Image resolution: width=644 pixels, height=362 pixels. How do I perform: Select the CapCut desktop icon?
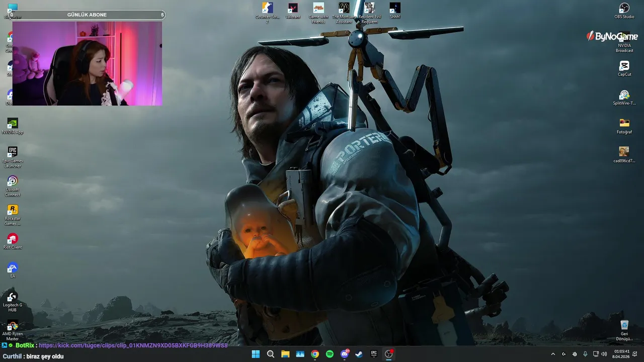pyautogui.click(x=624, y=69)
